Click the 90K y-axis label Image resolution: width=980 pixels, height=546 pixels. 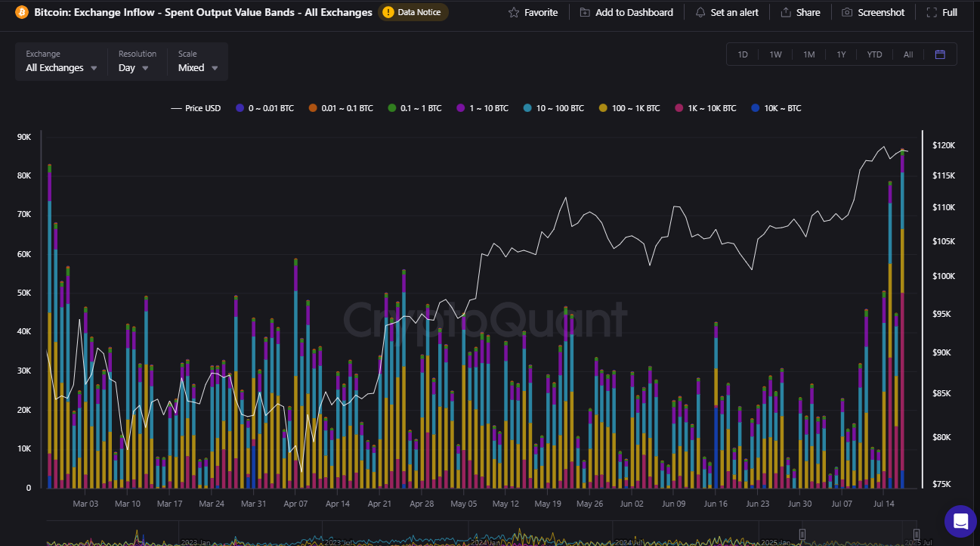click(x=24, y=137)
